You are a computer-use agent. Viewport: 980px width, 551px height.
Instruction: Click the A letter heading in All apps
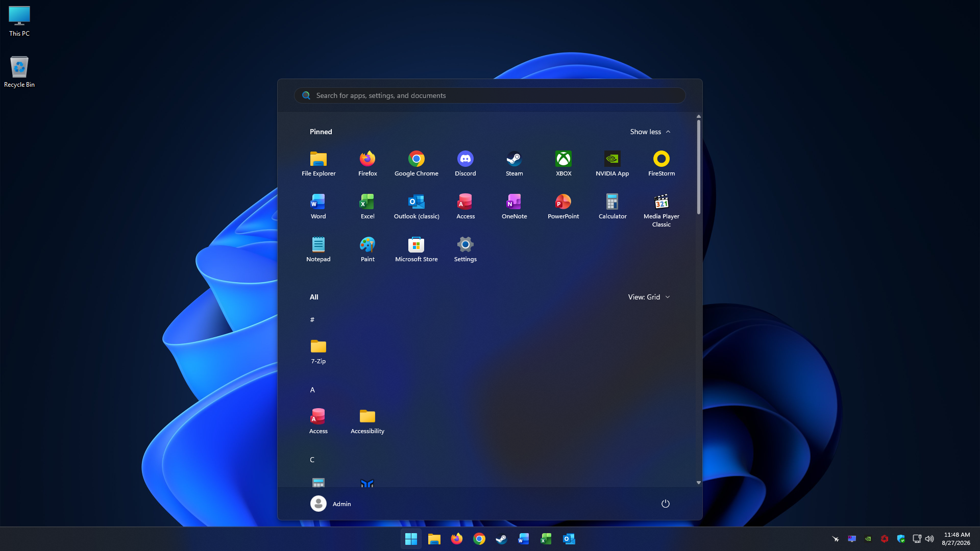click(x=312, y=390)
